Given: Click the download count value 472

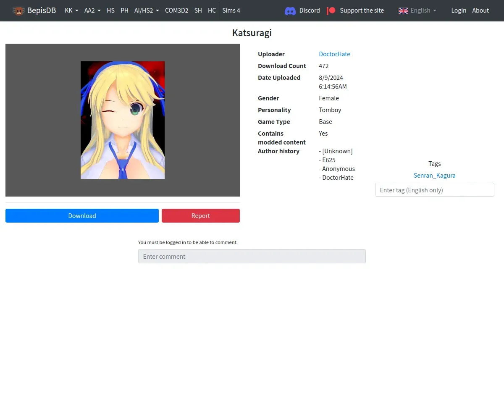Looking at the screenshot, I should click(324, 66).
